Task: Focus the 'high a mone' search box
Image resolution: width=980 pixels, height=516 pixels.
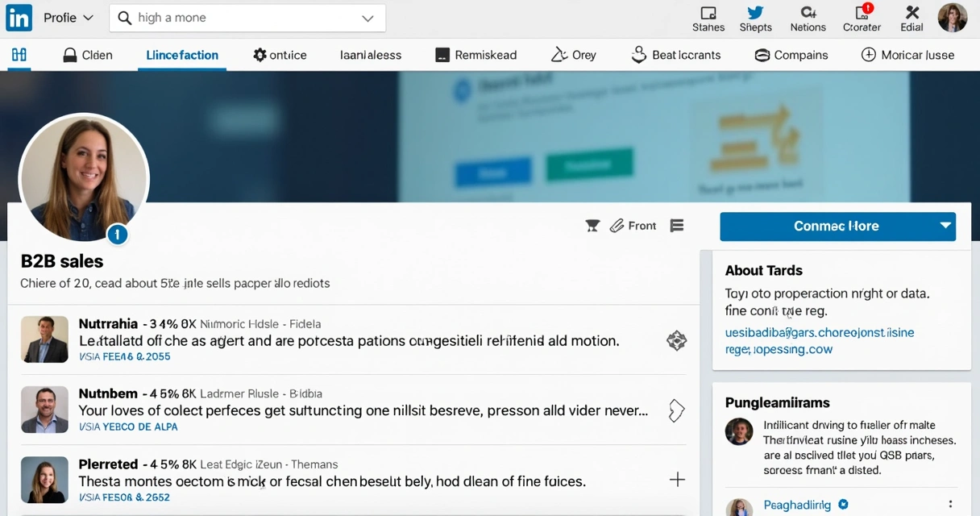Action: (x=247, y=18)
